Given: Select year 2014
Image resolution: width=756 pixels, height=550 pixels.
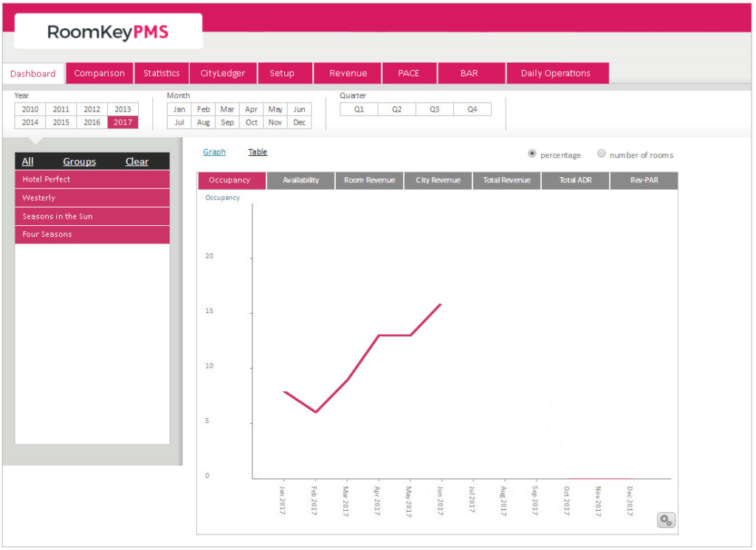Looking at the screenshot, I should (30, 123).
